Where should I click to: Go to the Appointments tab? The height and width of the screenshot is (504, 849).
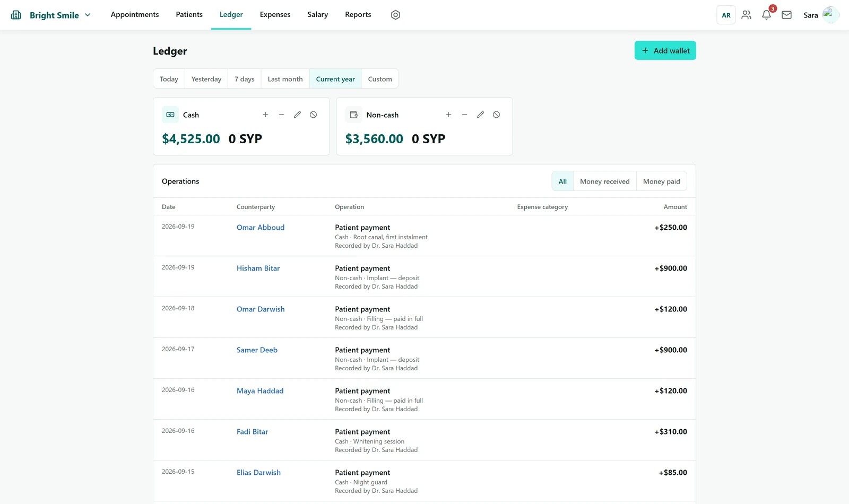click(135, 14)
